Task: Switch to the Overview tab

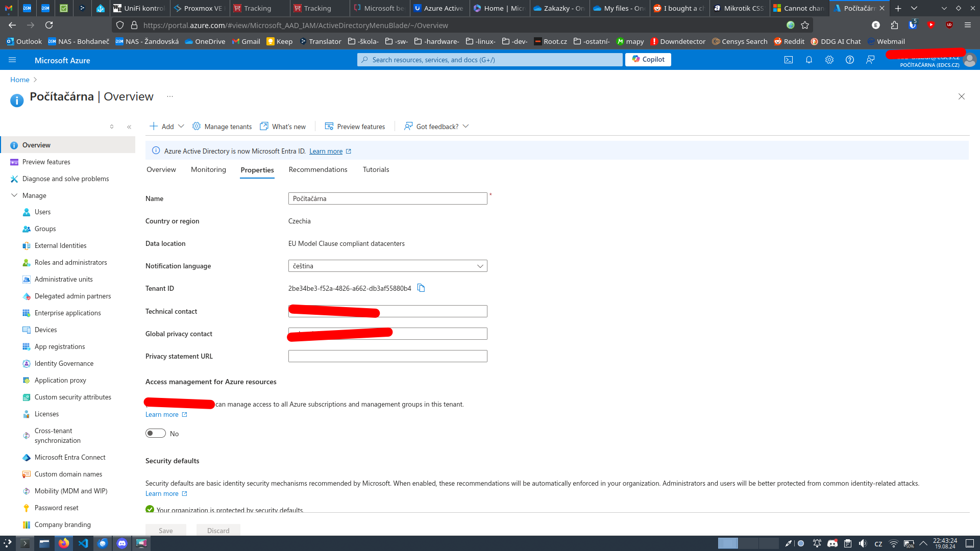Action: pos(161,169)
